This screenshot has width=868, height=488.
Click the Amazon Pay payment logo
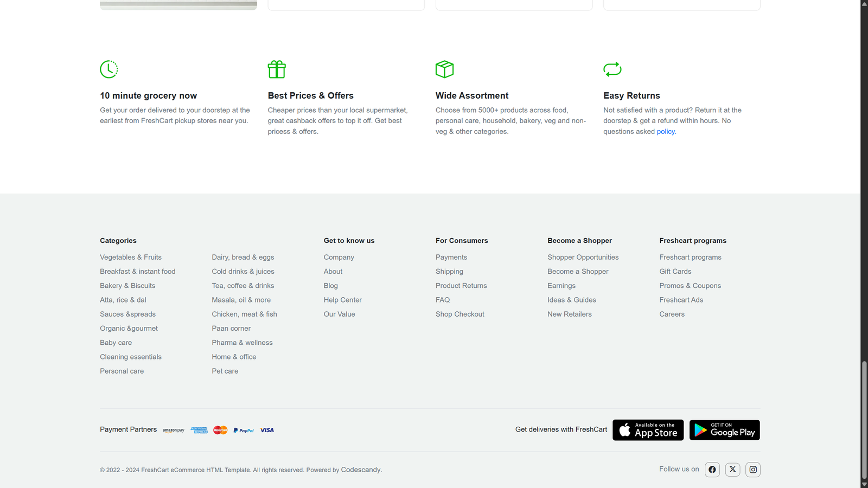174,431
